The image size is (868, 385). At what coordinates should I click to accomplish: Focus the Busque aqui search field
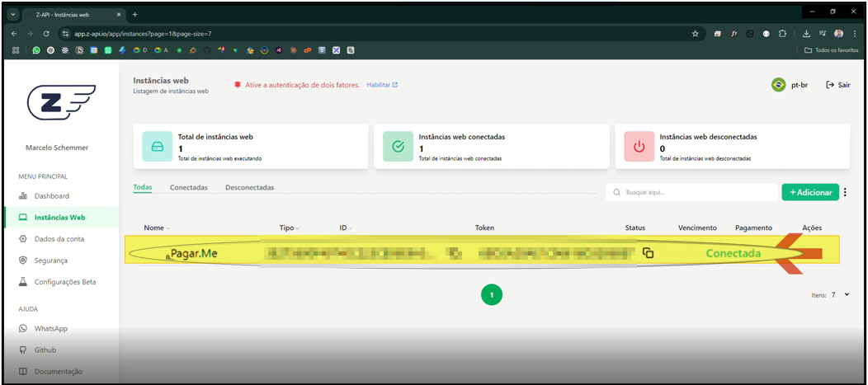click(x=691, y=193)
